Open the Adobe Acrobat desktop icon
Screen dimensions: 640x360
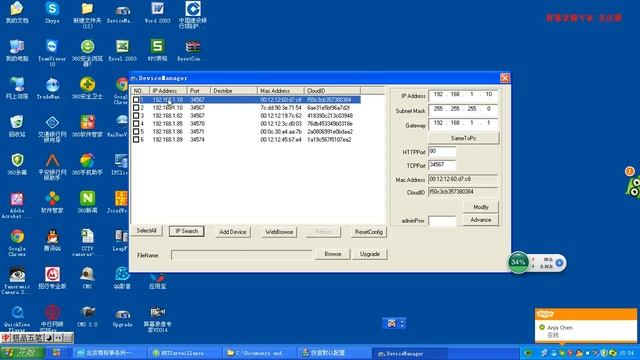[x=17, y=205]
